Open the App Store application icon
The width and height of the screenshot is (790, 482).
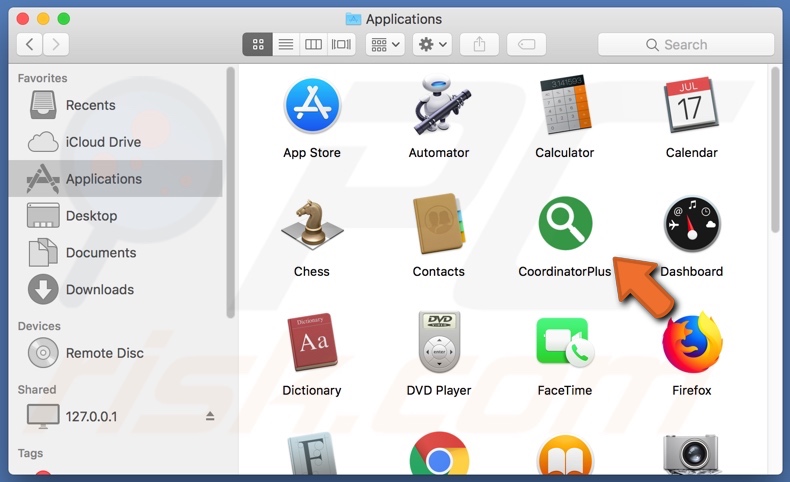tap(312, 105)
